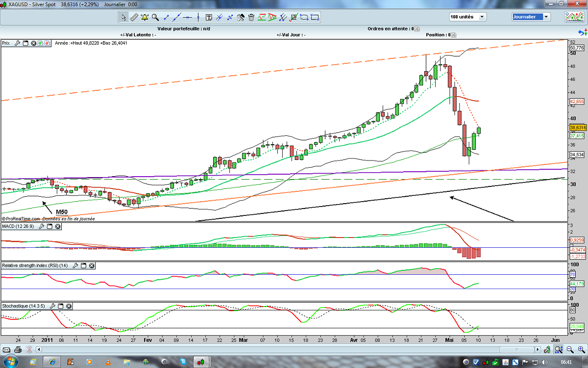Click the highlighted magnifier icon left of zoom out

559,349
